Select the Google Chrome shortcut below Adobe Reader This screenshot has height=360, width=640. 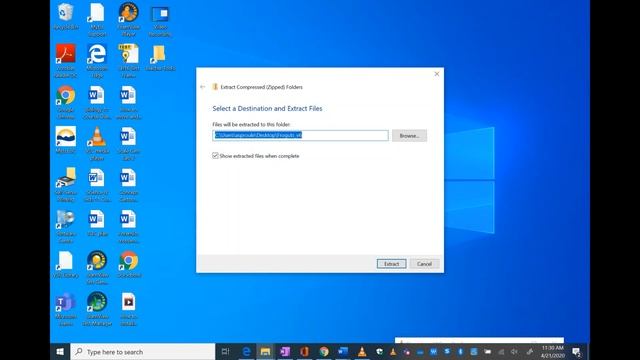(66, 102)
